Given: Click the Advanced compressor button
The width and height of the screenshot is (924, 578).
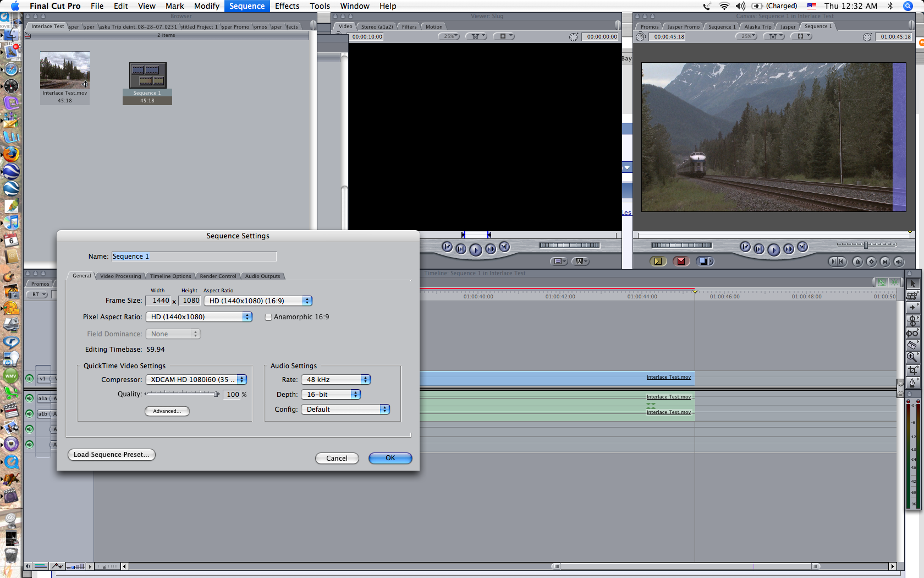Looking at the screenshot, I should tap(167, 411).
